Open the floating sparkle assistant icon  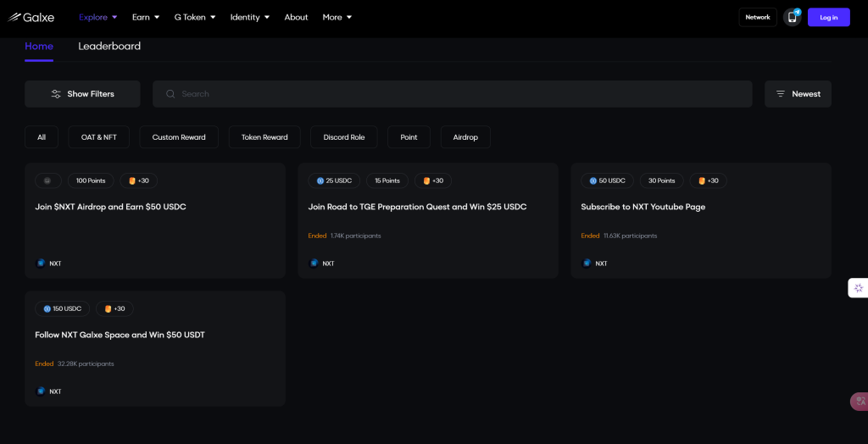click(858, 288)
